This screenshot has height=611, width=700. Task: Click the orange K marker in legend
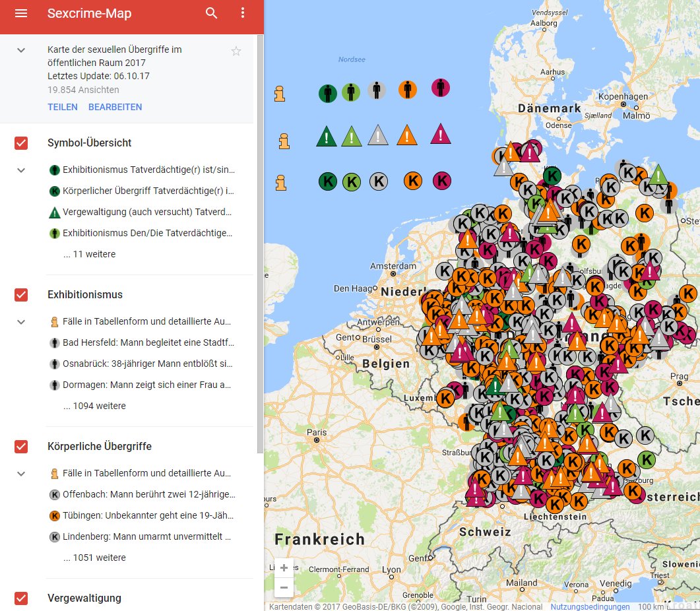pos(413,181)
